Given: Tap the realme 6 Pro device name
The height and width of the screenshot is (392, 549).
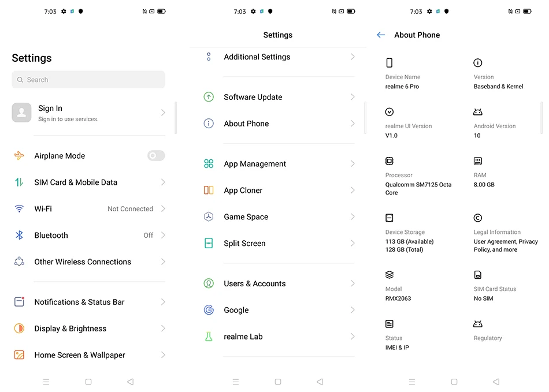Looking at the screenshot, I should 402,87.
